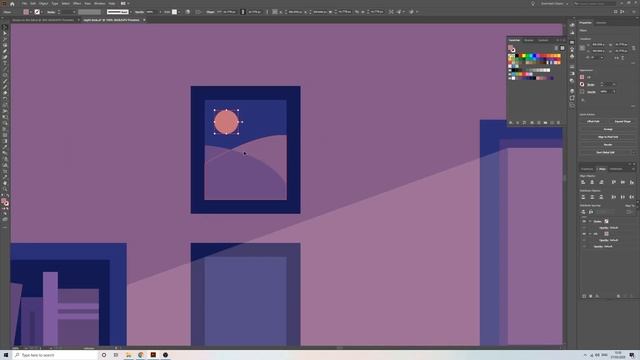Switch to Pathfinder tab
Image resolution: width=640 pixels, height=360 pixels.
617,169
